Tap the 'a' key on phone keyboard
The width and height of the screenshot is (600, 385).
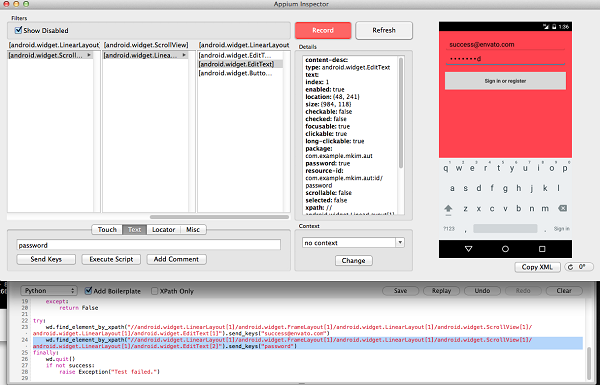452,188
